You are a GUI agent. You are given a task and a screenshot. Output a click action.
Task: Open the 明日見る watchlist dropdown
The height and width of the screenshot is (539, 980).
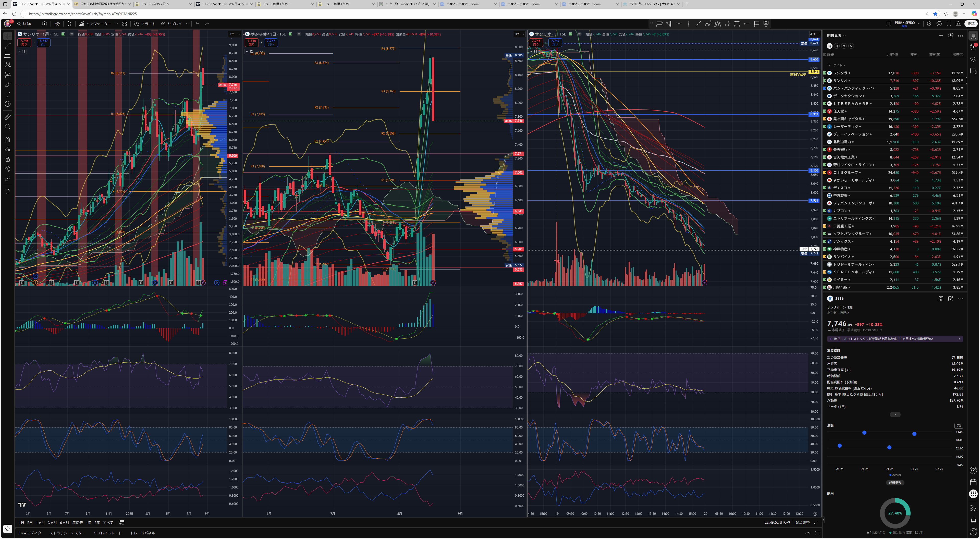coord(836,36)
